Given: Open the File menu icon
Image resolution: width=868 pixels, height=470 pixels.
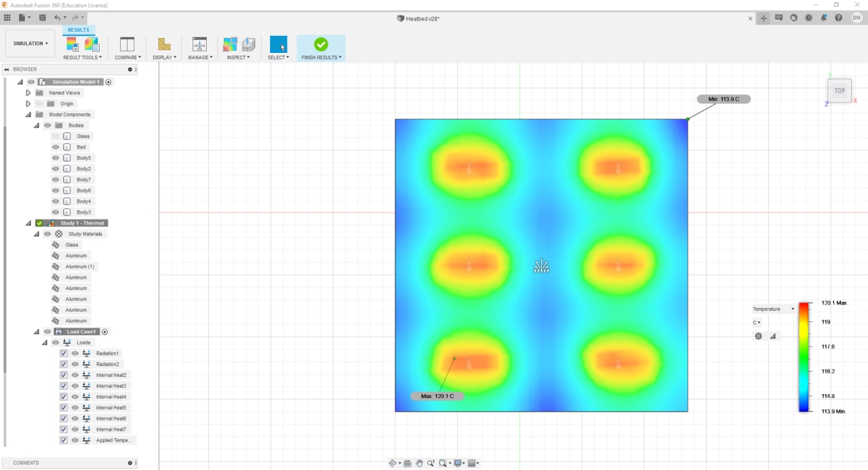Looking at the screenshot, I should click(24, 18).
